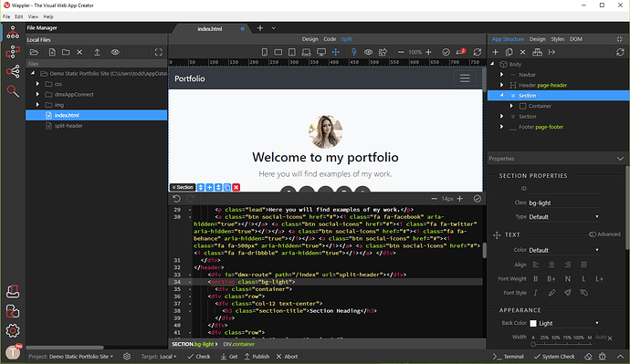Switch to Design view tab
Viewport: 630px width, 364px height.
tap(310, 39)
